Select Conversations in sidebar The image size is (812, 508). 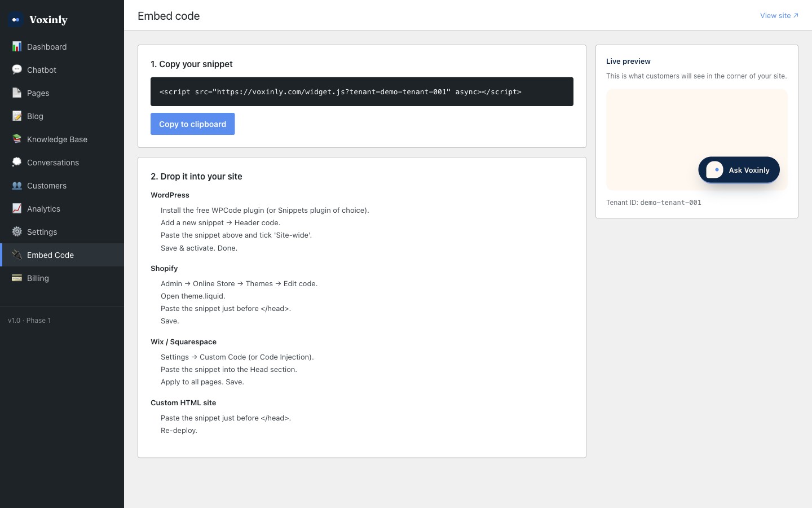point(62,163)
